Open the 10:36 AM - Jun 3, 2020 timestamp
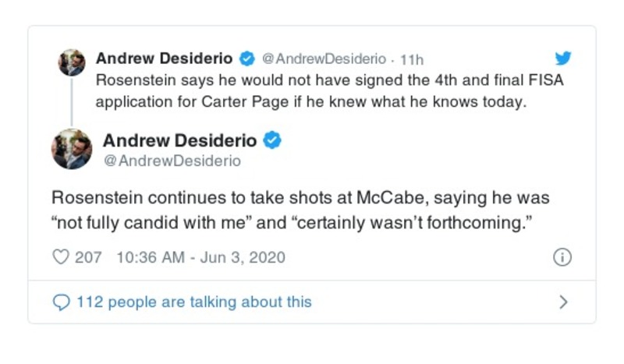Viewport: 624px width, 364px height. 200,257
